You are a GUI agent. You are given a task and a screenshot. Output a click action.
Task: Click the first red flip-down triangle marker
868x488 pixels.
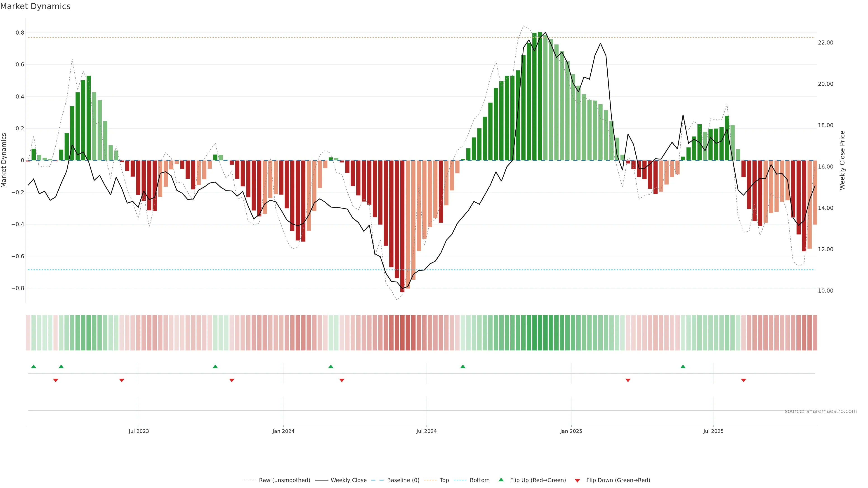56,380
